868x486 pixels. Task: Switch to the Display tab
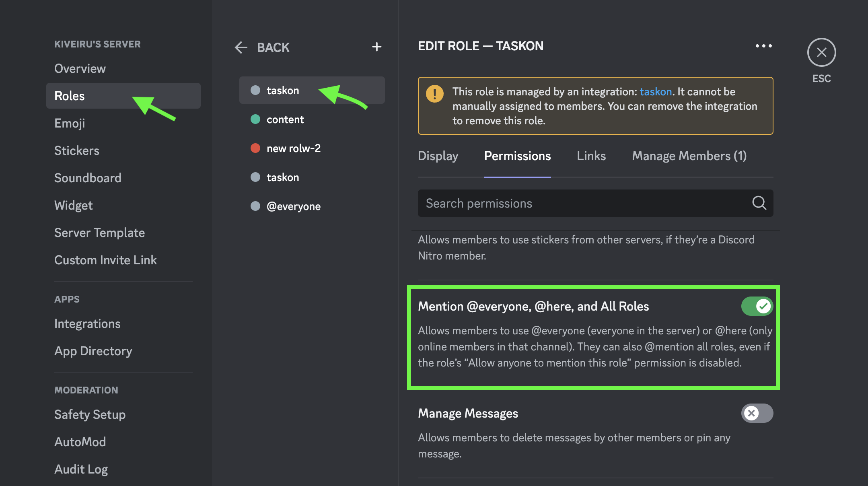[438, 156]
